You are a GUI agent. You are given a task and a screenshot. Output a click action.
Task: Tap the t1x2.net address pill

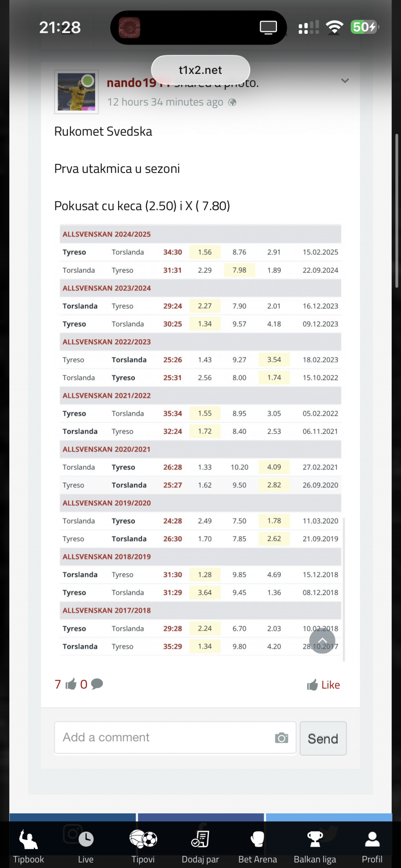[200, 70]
